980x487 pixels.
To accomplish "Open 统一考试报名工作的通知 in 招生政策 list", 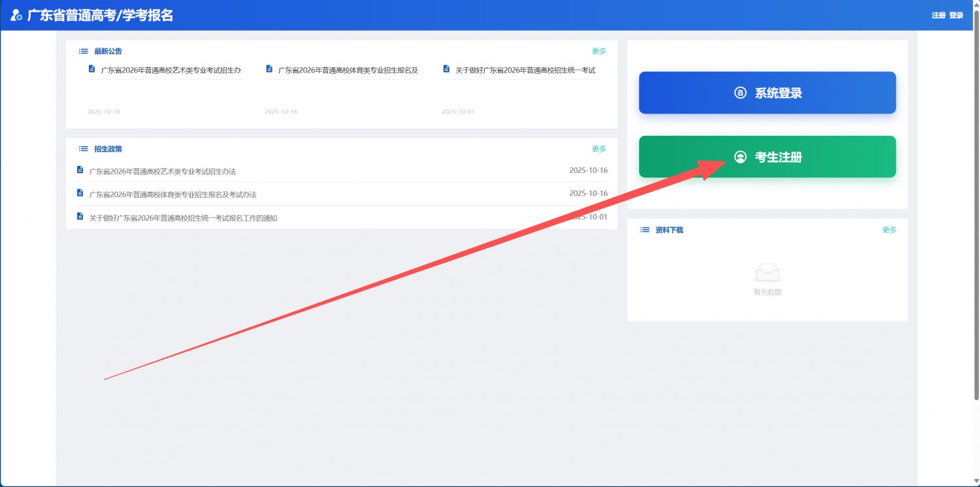I will point(183,218).
